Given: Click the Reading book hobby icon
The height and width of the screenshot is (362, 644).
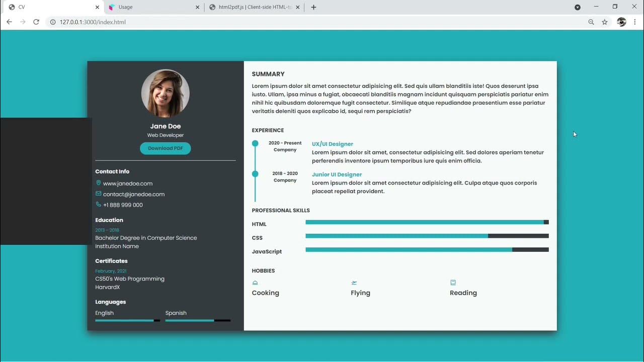Looking at the screenshot, I should (453, 283).
